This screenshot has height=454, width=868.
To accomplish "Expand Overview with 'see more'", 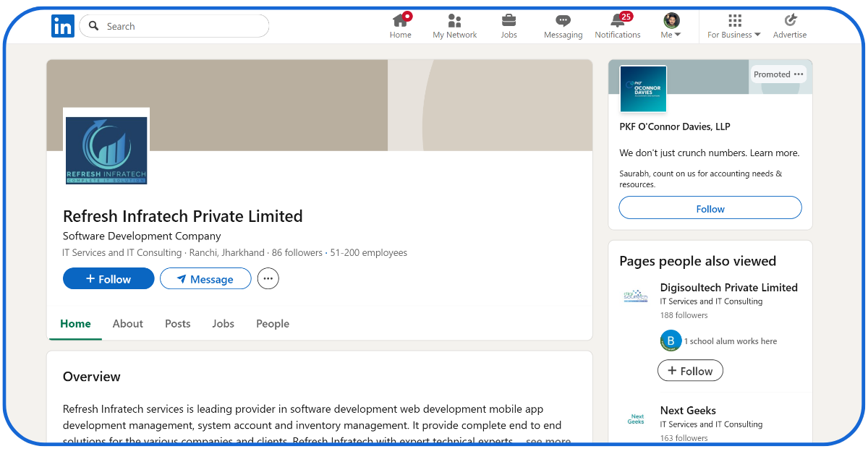I will tap(548, 442).
